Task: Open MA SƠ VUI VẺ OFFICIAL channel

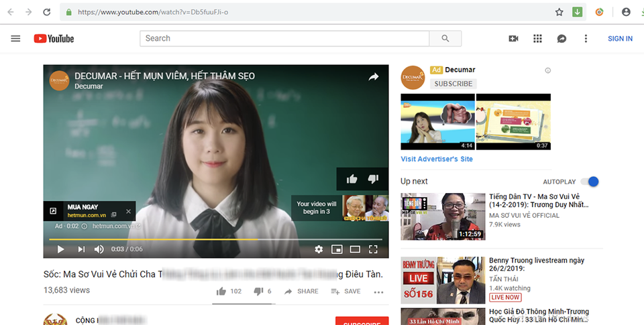Action: pos(524,215)
